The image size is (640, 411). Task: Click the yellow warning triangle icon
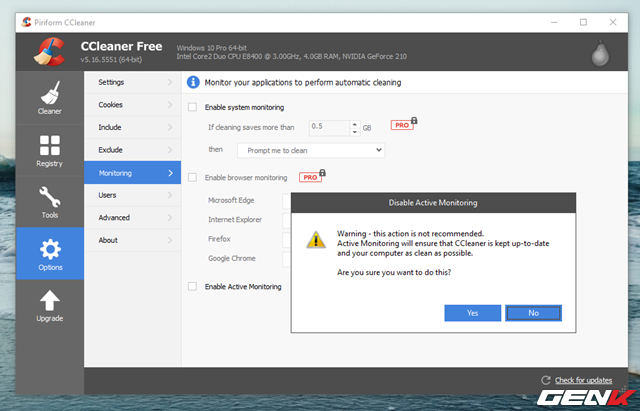(x=316, y=240)
